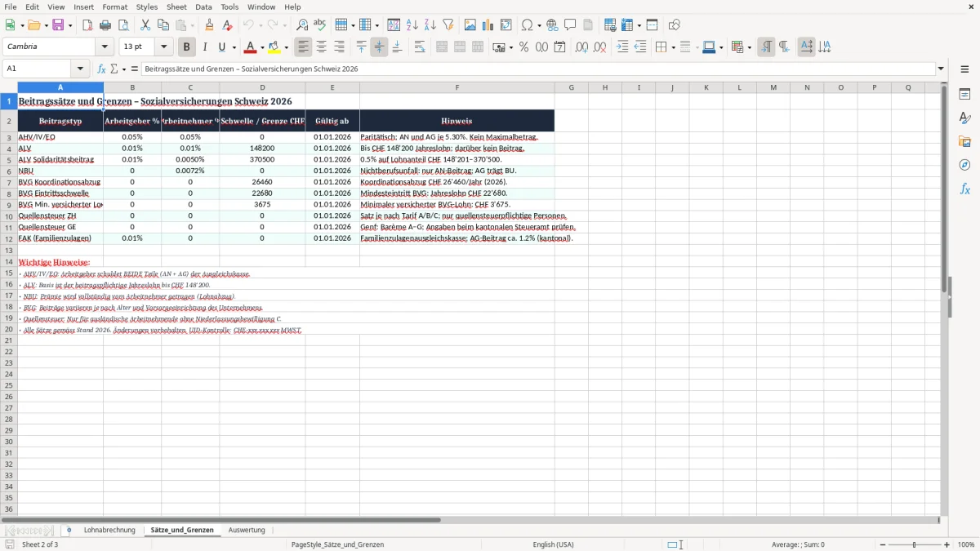Export directly as PDF
Viewport: 980px width, 551px height.
tap(87, 25)
